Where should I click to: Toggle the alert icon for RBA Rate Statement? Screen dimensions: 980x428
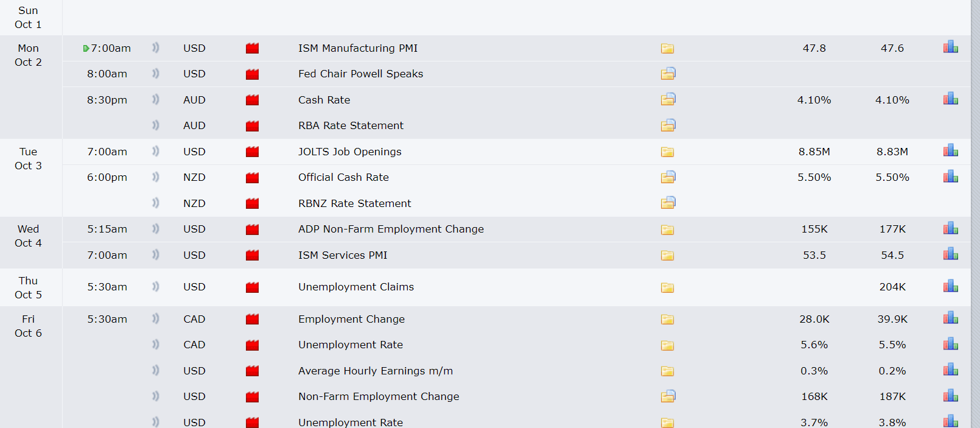click(x=155, y=125)
